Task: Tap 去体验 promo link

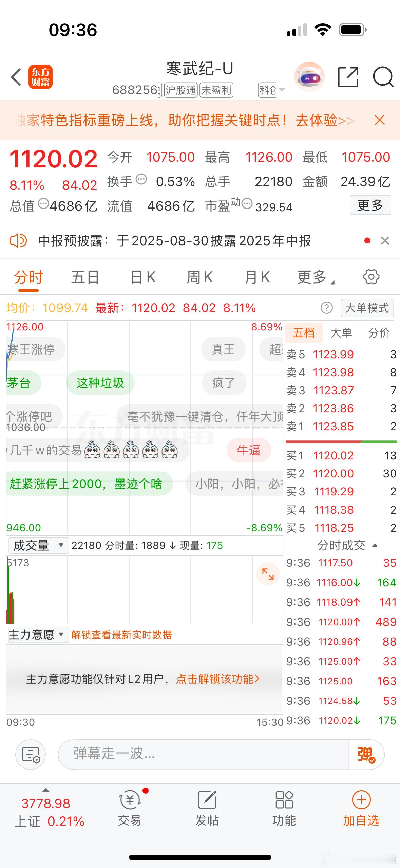Action: pyautogui.click(x=325, y=120)
